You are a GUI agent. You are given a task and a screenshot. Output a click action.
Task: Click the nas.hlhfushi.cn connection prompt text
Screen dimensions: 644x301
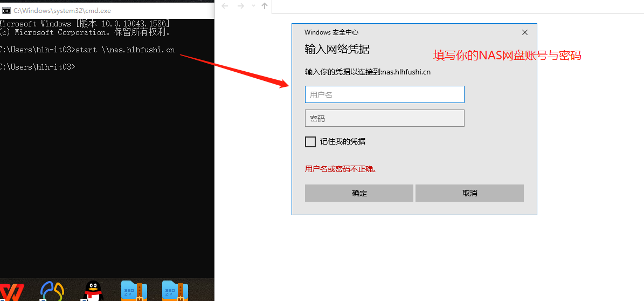click(x=368, y=72)
